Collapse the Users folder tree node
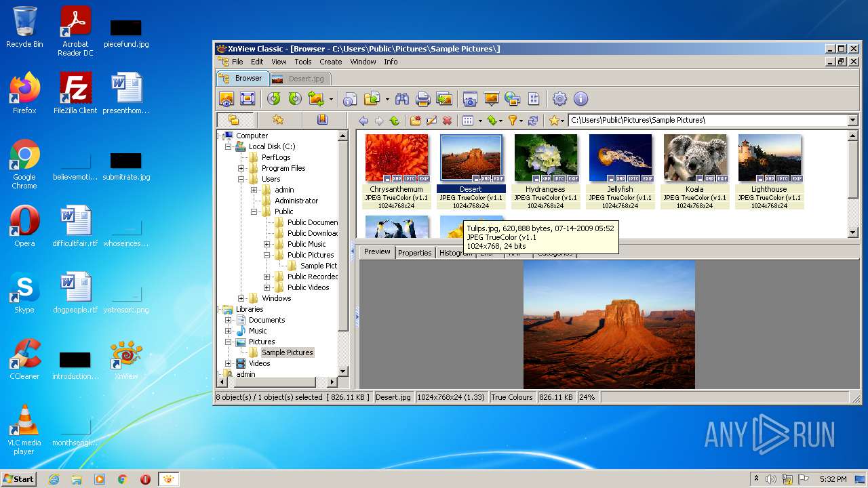This screenshot has height=488, width=868. (241, 179)
